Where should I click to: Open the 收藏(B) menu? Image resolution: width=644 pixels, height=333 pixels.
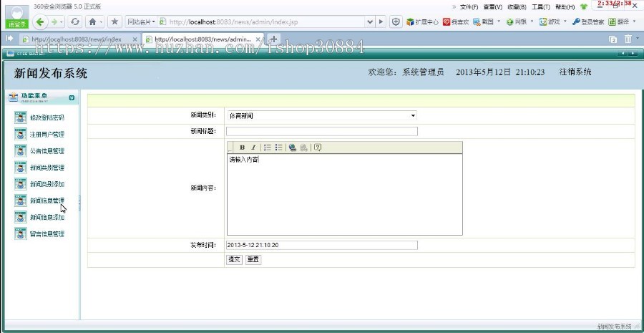coord(517,7)
